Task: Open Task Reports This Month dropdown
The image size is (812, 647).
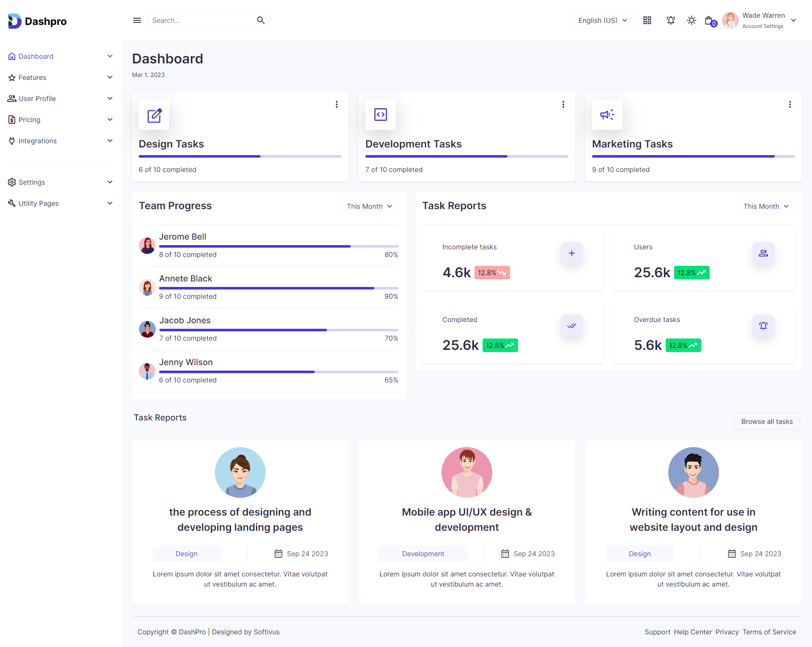Action: pos(766,206)
